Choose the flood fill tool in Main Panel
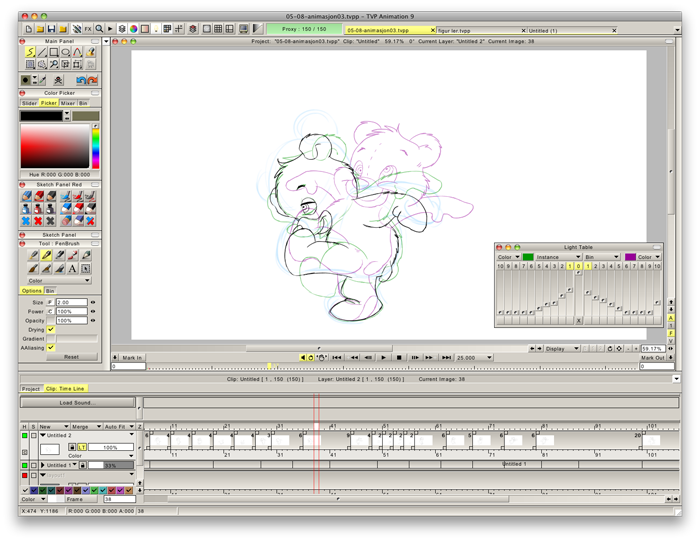Viewport: 700px width, 541px height. point(90,52)
